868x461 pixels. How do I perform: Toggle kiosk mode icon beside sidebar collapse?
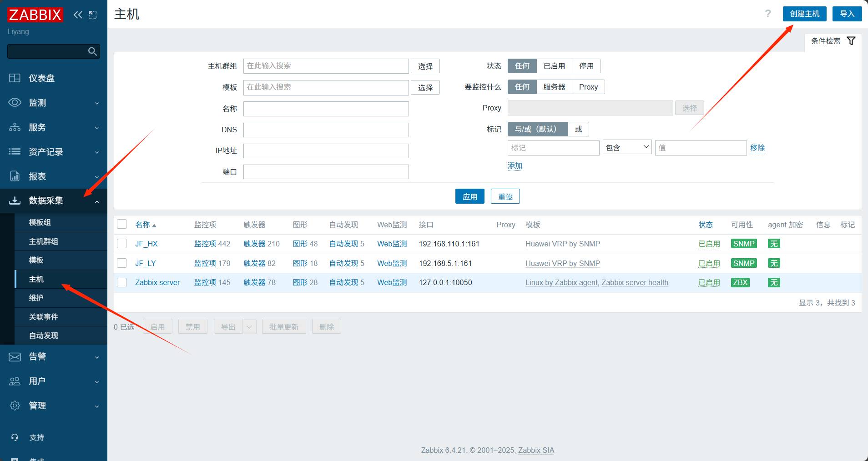[x=93, y=15]
